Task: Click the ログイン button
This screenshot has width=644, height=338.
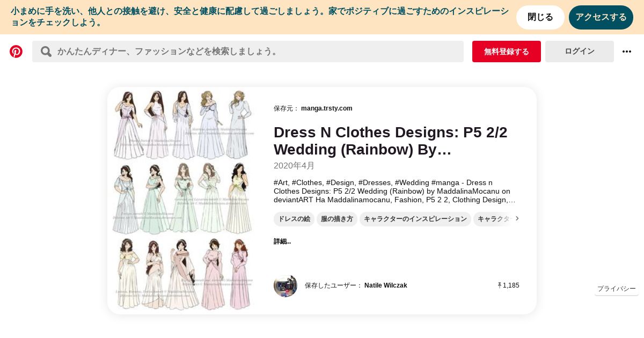Action: 580,52
